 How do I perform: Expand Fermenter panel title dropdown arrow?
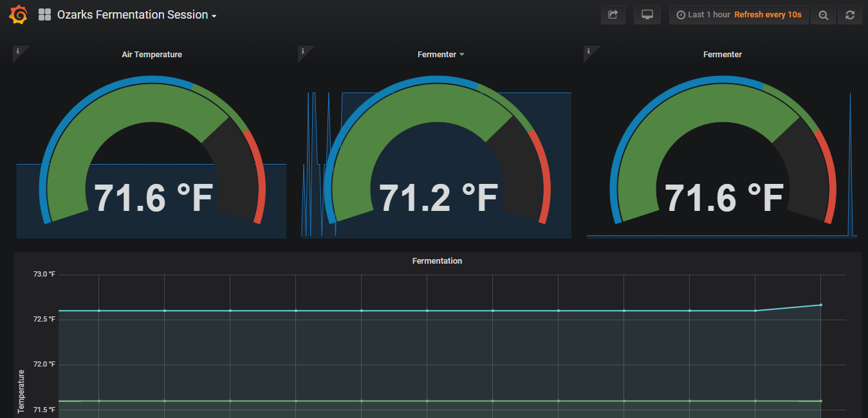[461, 55]
